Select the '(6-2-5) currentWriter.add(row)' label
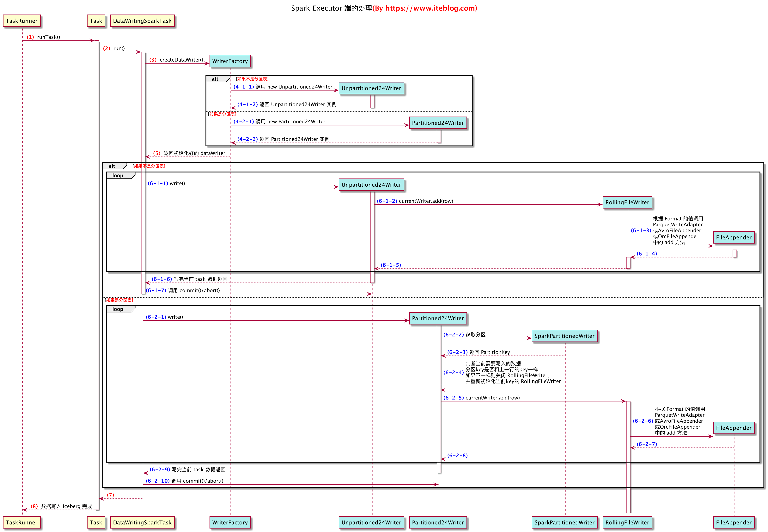 [481, 398]
